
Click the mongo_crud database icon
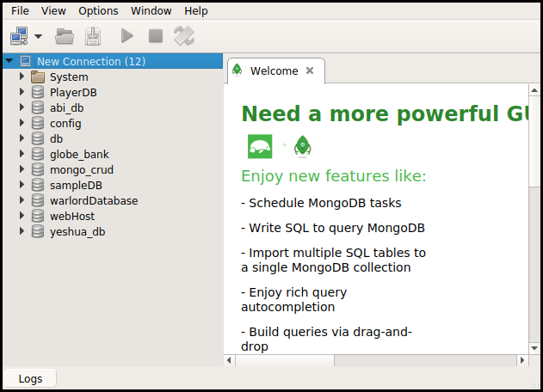[38, 169]
